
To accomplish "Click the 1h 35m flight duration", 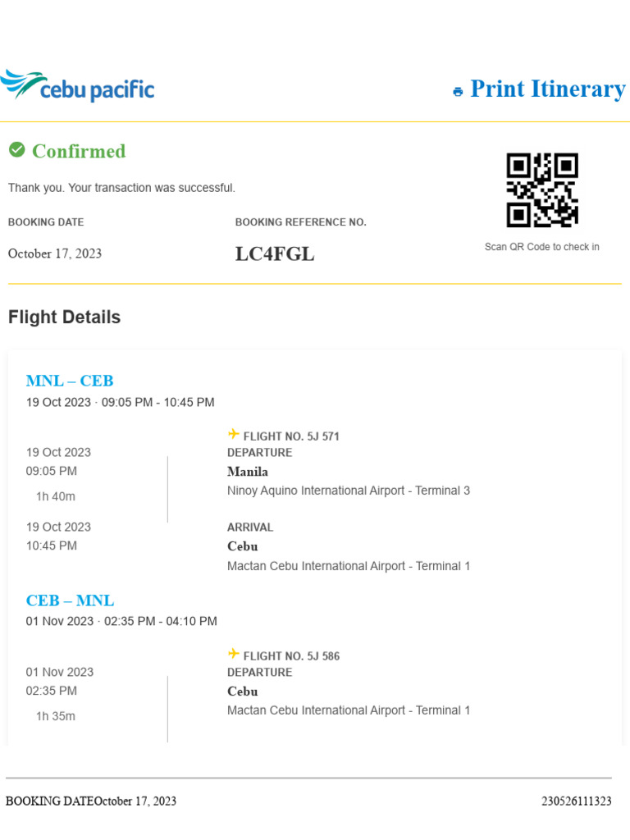I will pyautogui.click(x=56, y=716).
